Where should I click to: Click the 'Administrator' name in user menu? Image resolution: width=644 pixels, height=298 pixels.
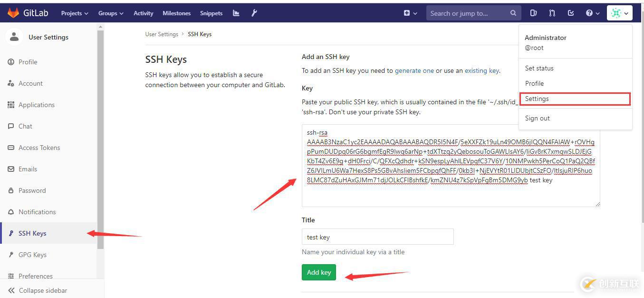pos(546,38)
